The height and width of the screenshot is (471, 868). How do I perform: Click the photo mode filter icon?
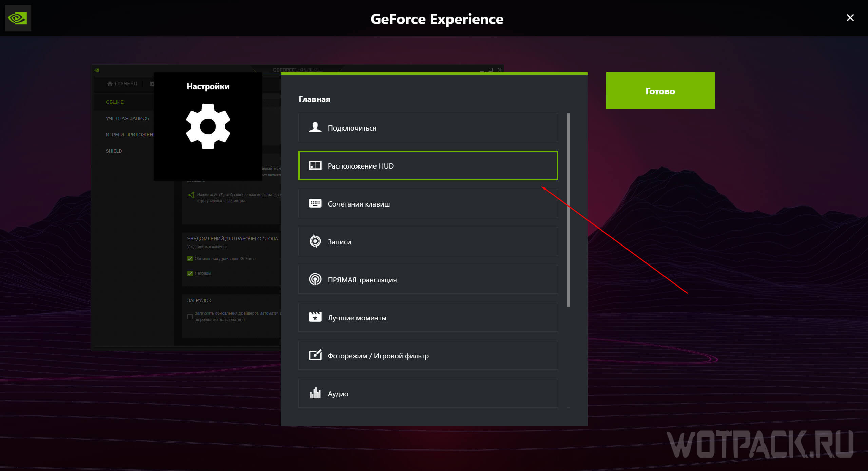click(315, 355)
